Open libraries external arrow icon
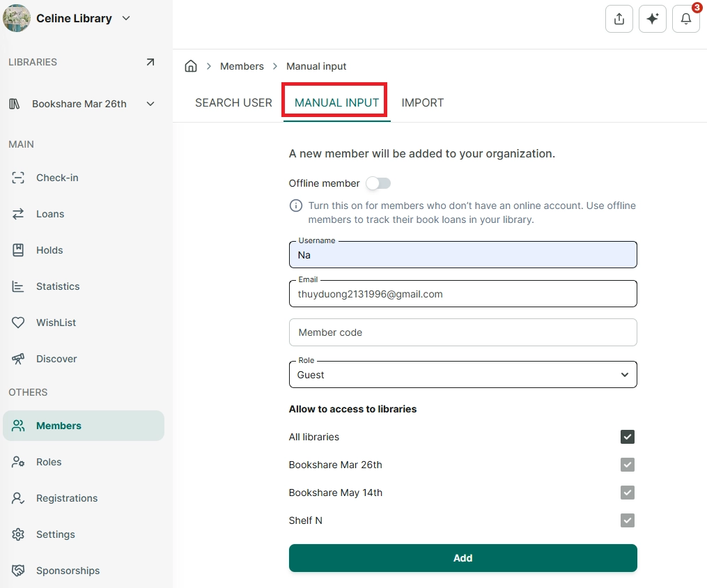Viewport: 707px width, 588px height. [150, 62]
